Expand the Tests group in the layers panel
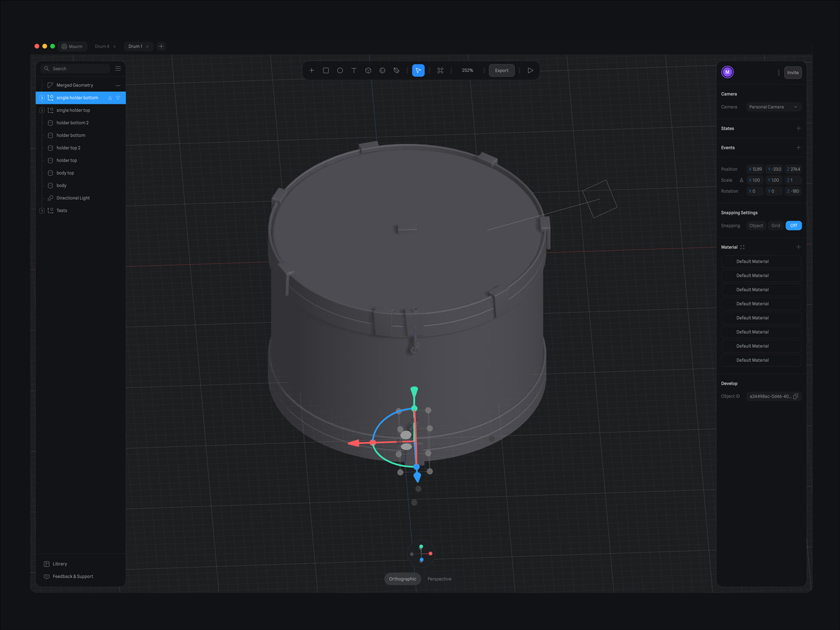 coord(41,210)
